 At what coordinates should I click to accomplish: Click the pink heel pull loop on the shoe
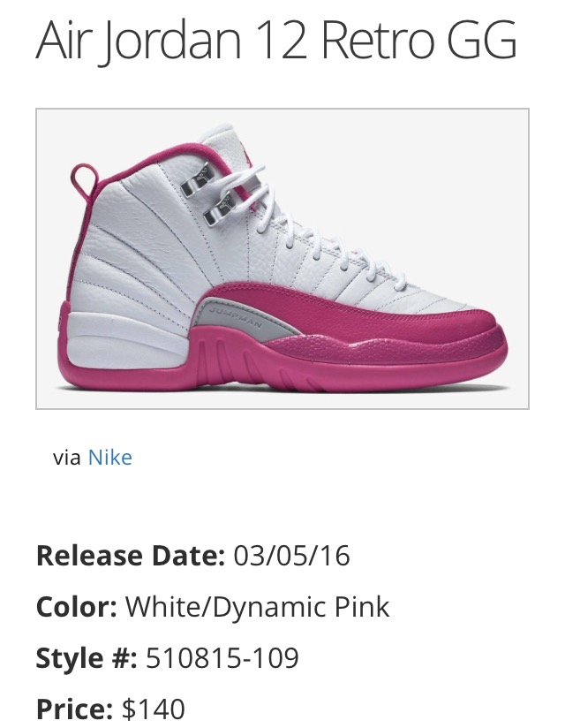(x=84, y=182)
